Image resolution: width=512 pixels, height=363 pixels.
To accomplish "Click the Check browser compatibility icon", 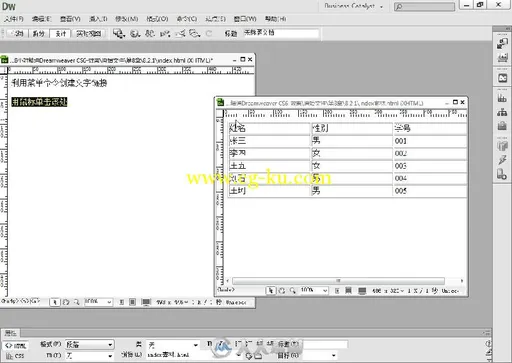I will point(180,33).
